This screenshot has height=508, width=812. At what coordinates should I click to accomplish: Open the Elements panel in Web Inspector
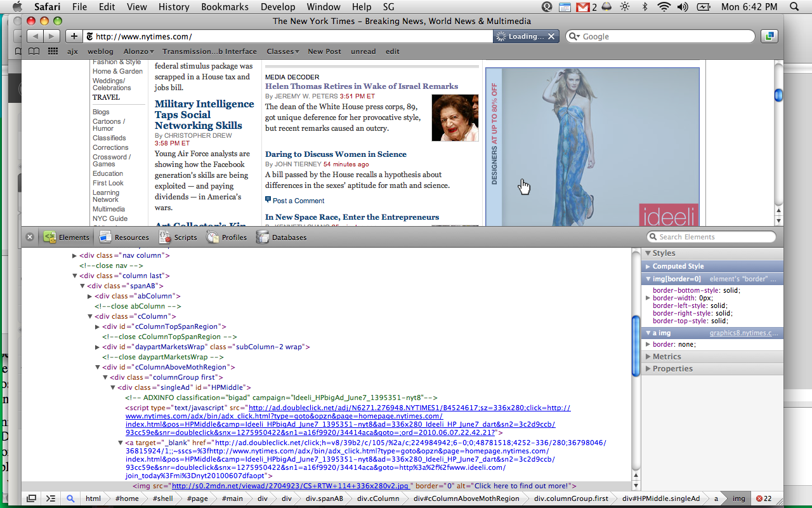coord(67,237)
